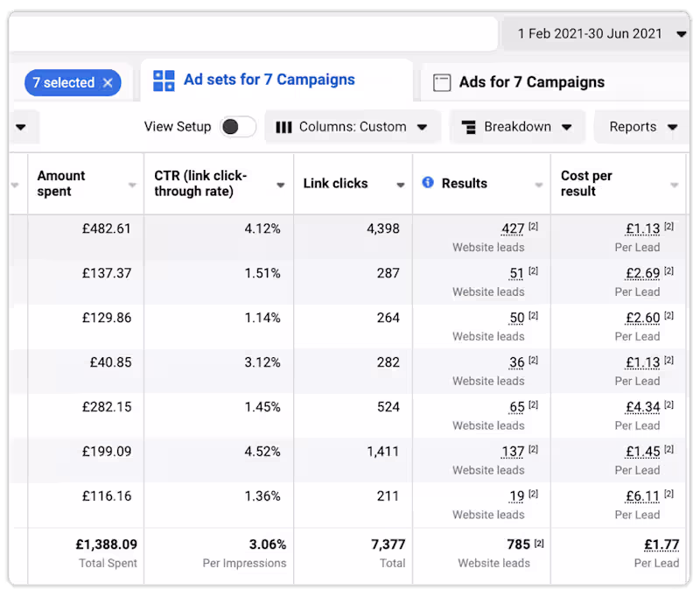
Task: Click the Breakdown icon
Action: click(x=468, y=127)
